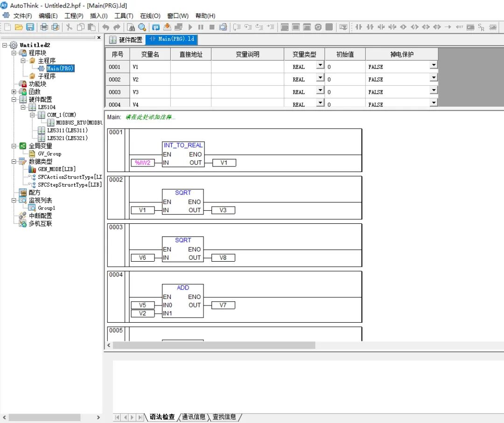Switch to the 查找信息 output tab
The width and height of the screenshot is (504, 423).
(x=224, y=417)
